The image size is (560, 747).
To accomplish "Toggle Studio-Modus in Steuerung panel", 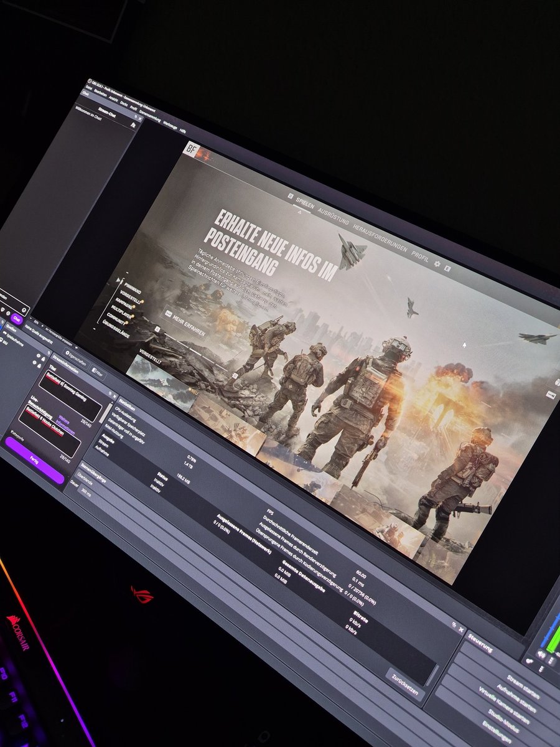I will coord(504,721).
